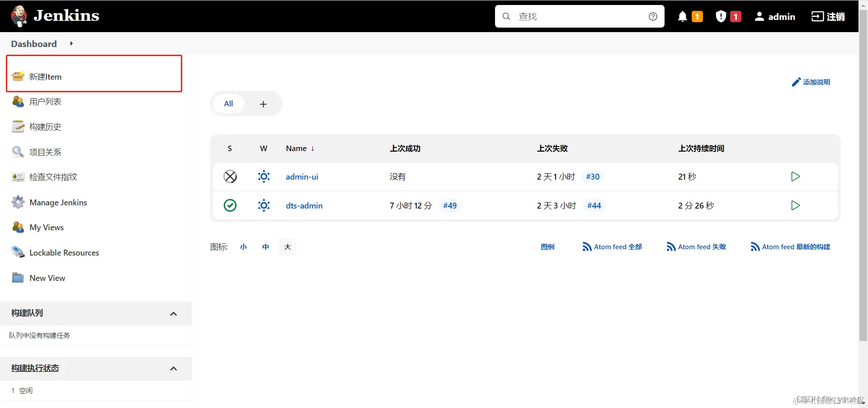Image resolution: width=868 pixels, height=408 pixels.
Task: Click RSS icon for Atom feed 全部
Action: click(587, 247)
